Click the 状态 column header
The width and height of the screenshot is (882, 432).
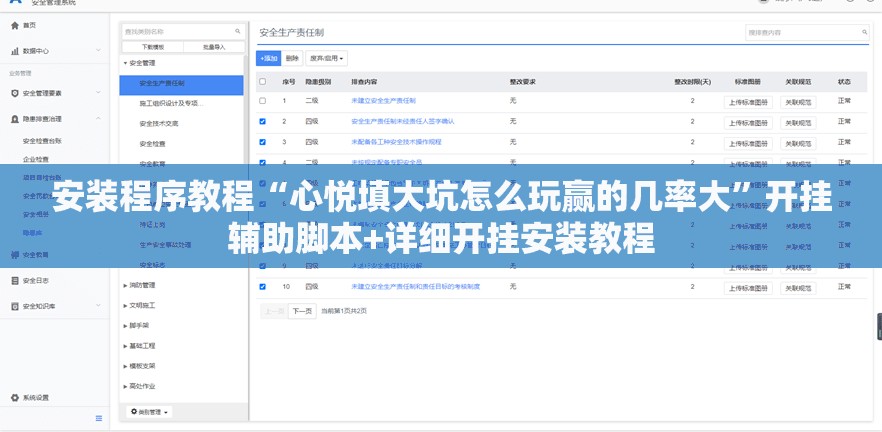[844, 82]
